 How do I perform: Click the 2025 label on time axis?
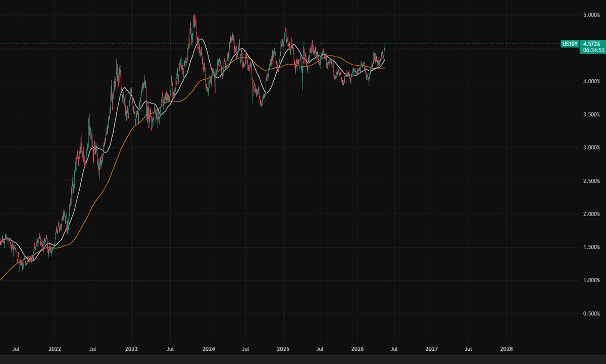pyautogui.click(x=283, y=348)
